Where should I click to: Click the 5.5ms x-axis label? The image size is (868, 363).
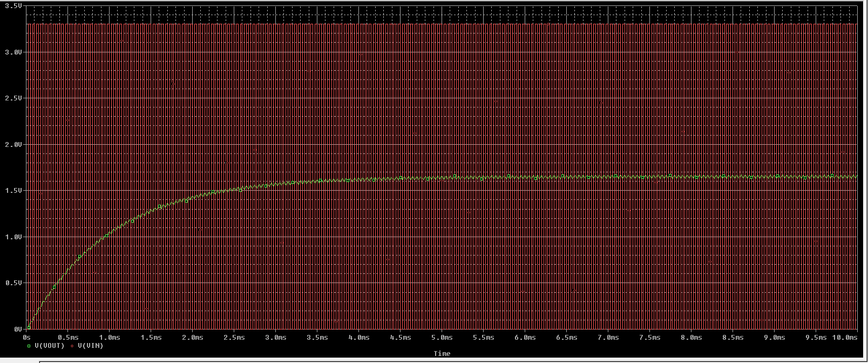tap(484, 338)
